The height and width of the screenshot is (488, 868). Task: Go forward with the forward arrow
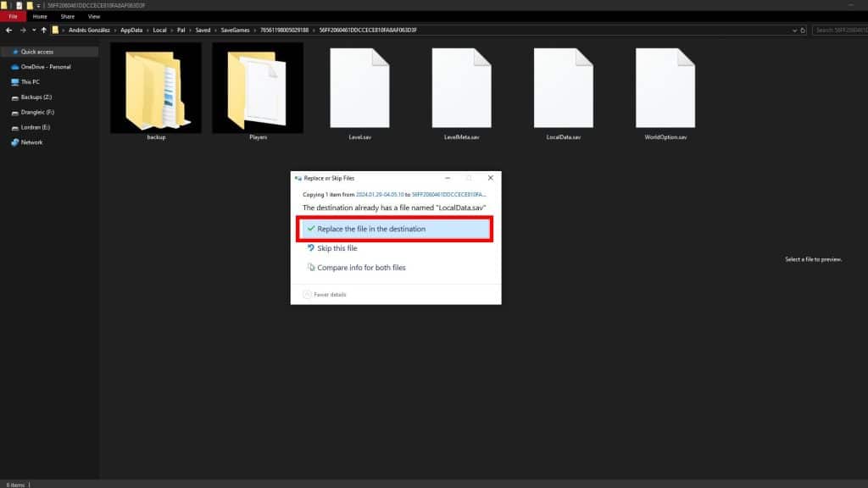point(23,30)
